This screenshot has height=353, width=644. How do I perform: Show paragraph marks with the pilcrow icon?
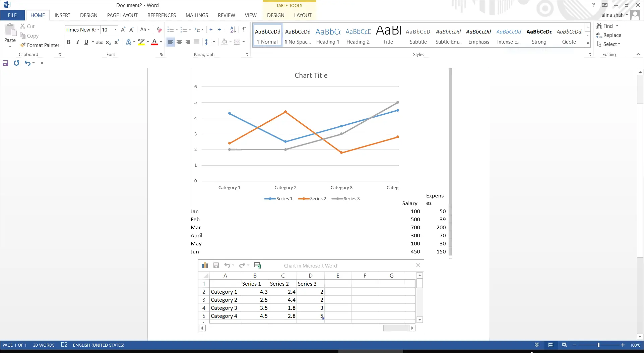click(244, 30)
